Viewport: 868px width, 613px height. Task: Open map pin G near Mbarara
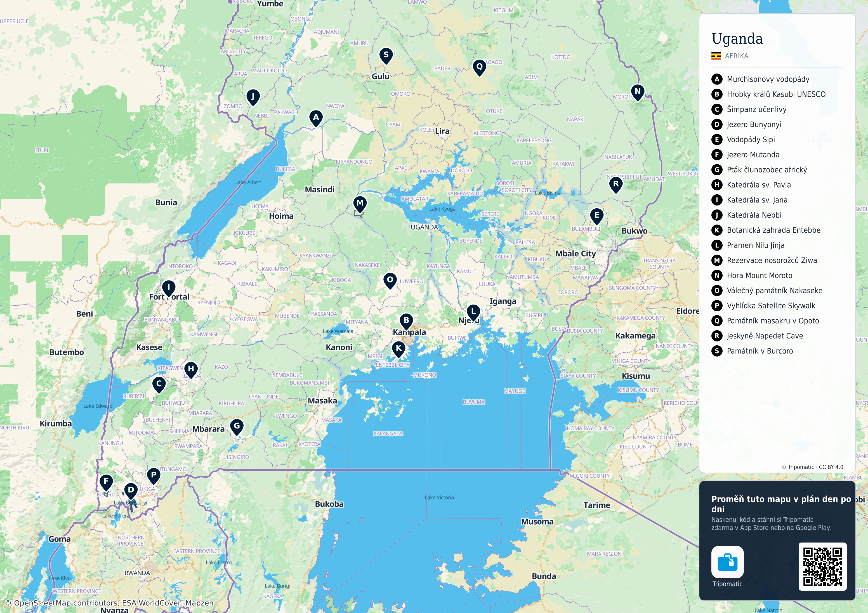coord(237,427)
